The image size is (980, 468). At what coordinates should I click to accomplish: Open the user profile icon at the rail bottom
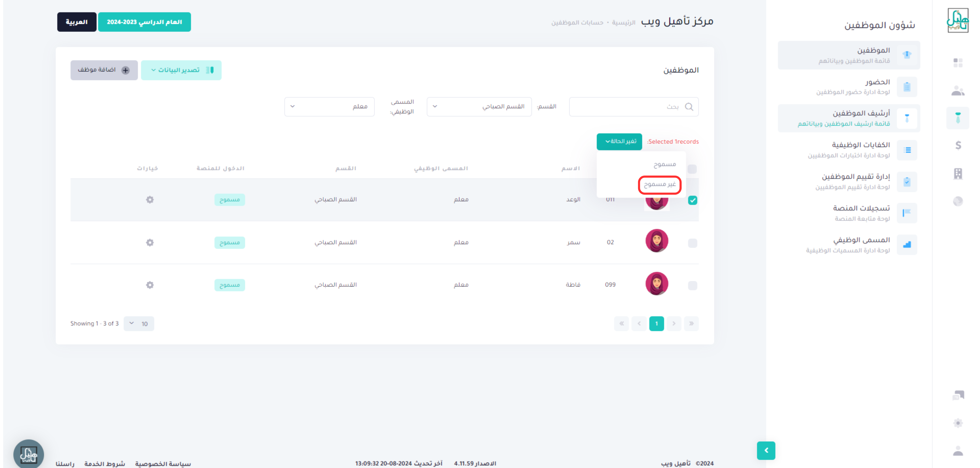tap(958, 451)
